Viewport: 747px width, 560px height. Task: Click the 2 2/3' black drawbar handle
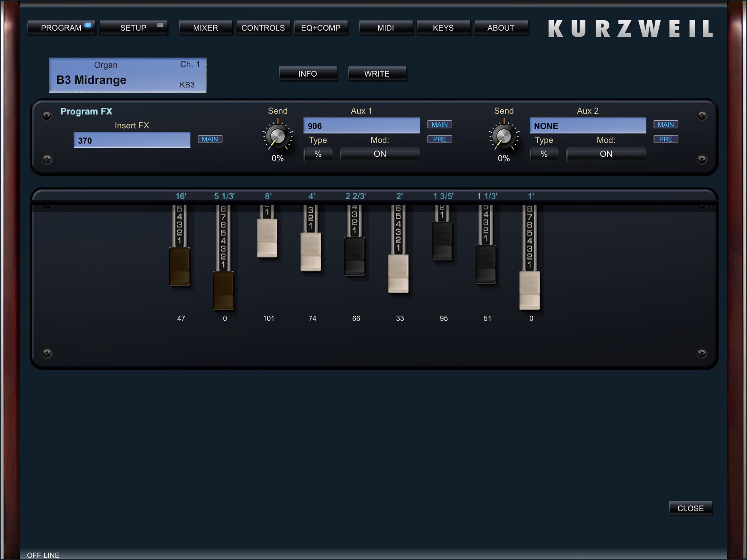pyautogui.click(x=355, y=256)
